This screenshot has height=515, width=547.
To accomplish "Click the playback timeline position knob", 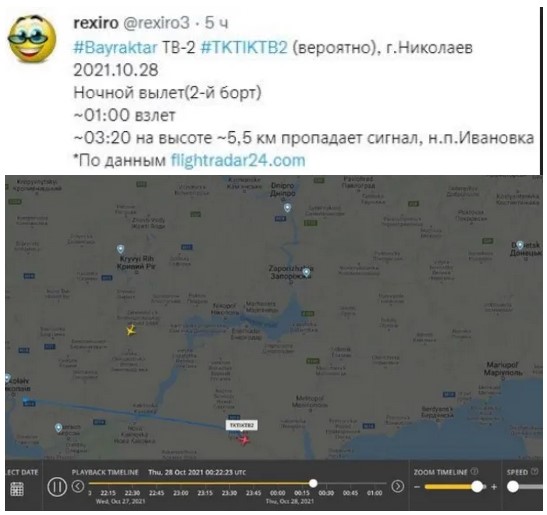I will click(x=313, y=483).
